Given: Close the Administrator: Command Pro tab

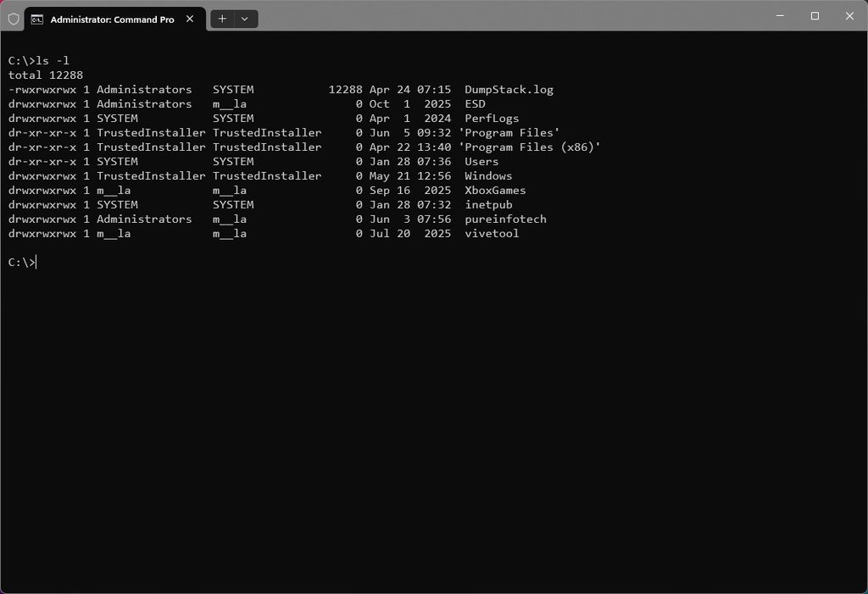Looking at the screenshot, I should pyautogui.click(x=190, y=19).
